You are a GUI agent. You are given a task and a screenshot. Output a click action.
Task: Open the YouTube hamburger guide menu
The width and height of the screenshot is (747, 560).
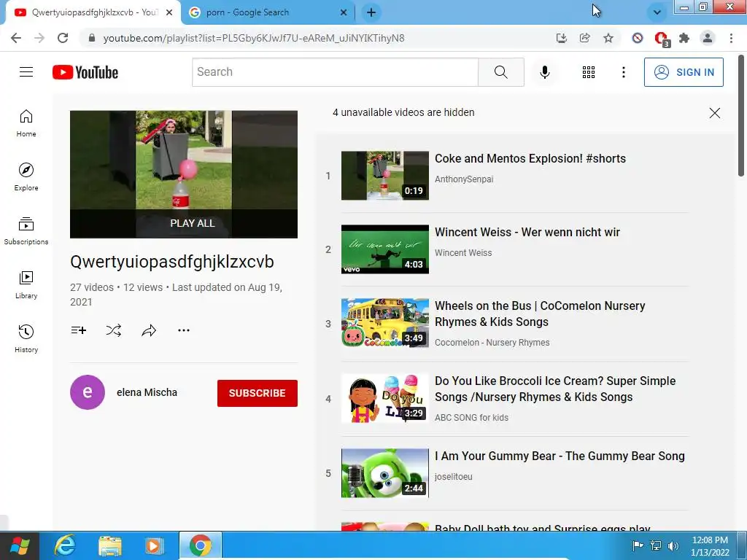26,72
